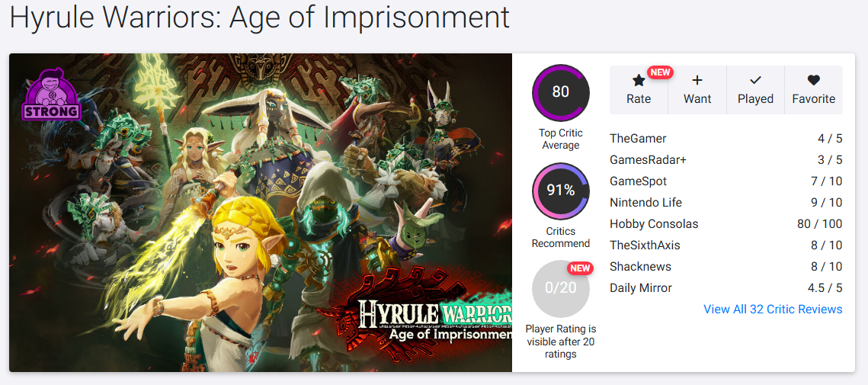Viewport: 868px width, 385px height.
Task: Click the purple Strong rating badge
Action: pyautogui.click(x=52, y=96)
